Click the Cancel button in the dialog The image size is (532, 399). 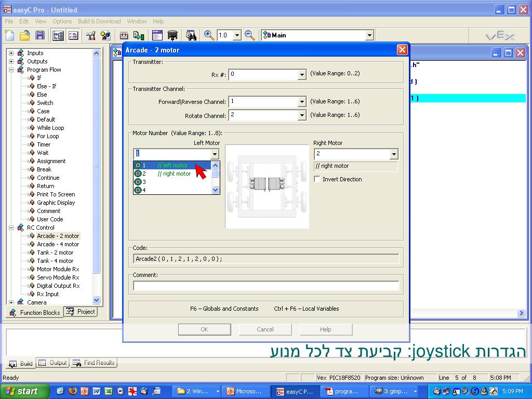(x=265, y=329)
